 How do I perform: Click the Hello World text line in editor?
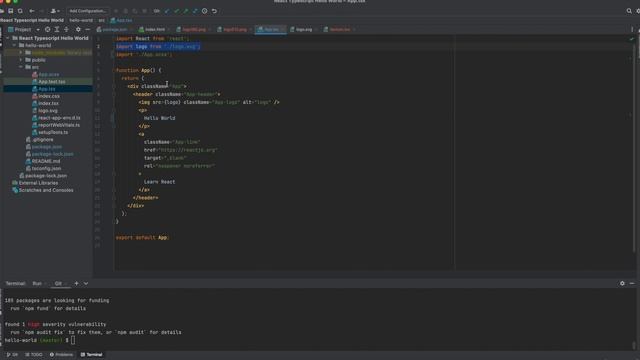pos(159,118)
